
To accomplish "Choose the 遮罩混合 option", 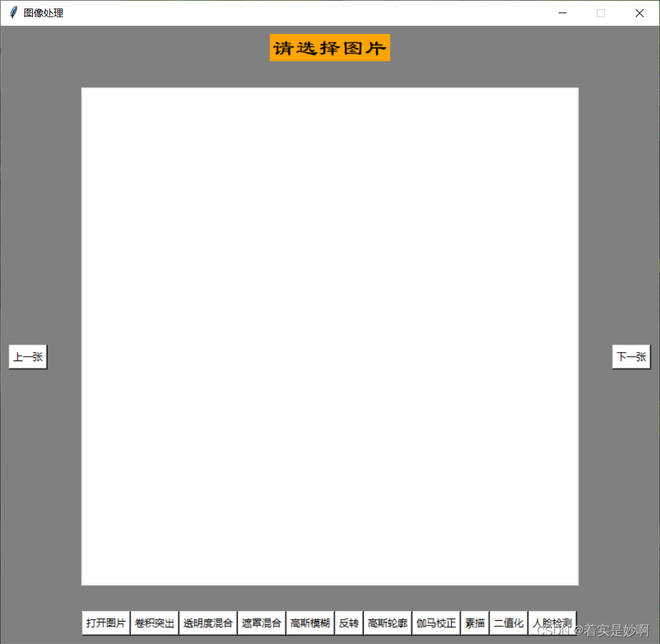I will coord(261,623).
